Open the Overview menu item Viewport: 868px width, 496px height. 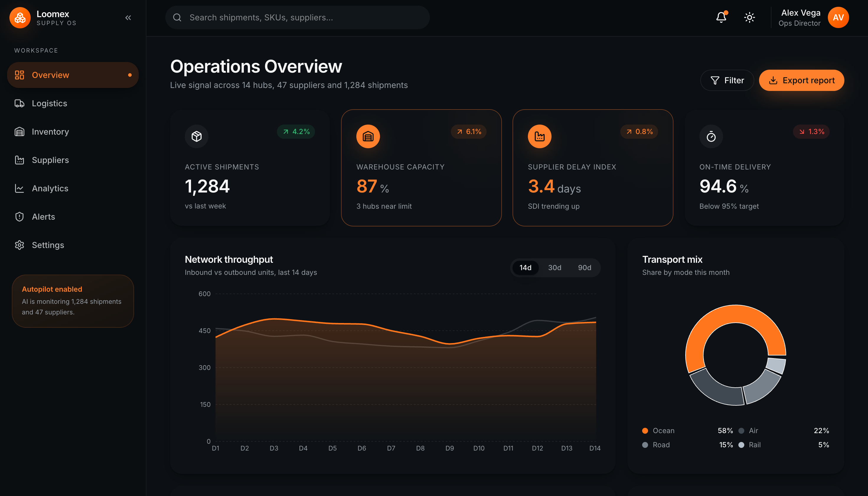click(73, 75)
